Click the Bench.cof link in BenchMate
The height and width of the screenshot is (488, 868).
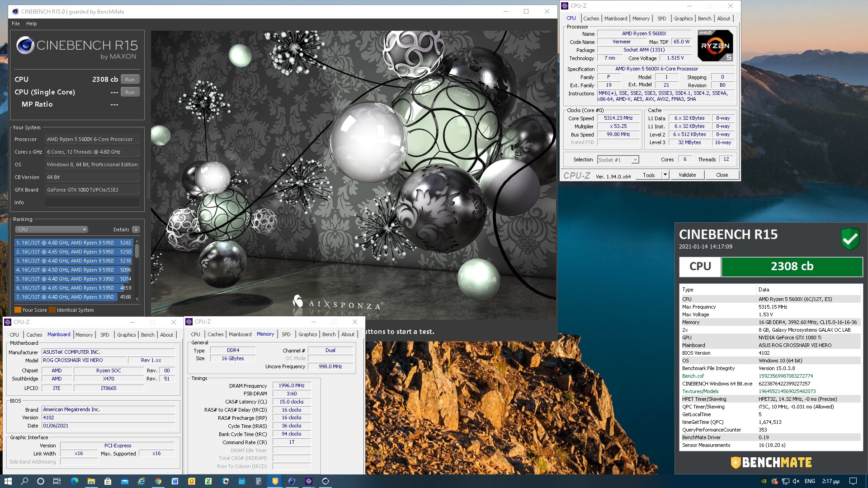coord(693,376)
